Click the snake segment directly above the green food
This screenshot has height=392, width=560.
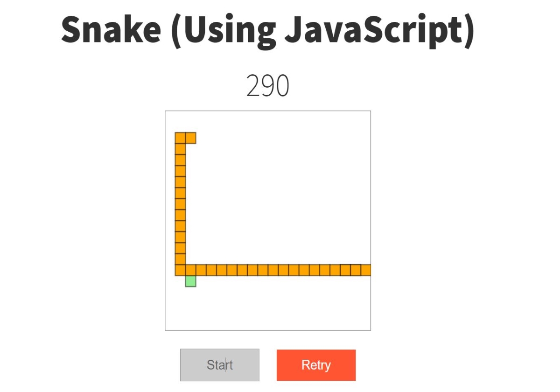pyautogui.click(x=190, y=270)
